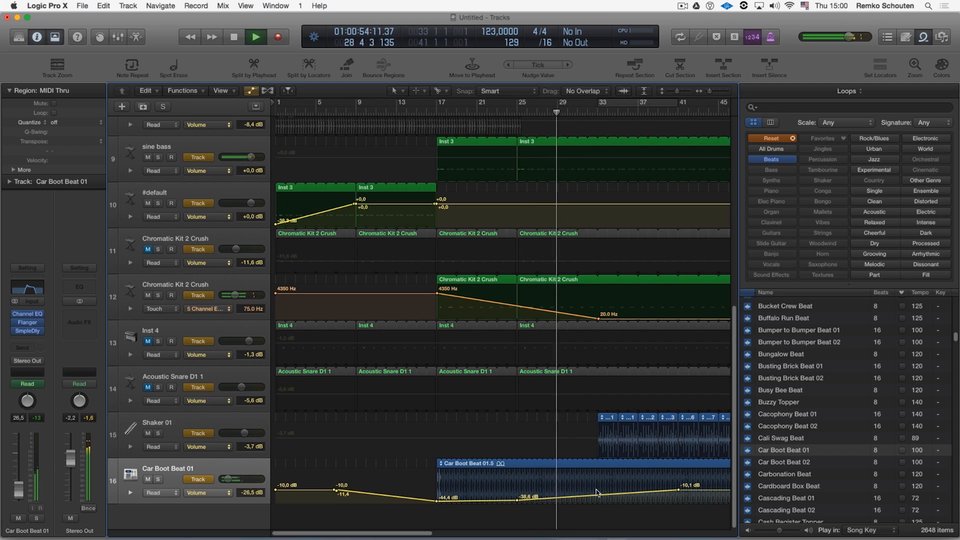This screenshot has width=960, height=540.
Task: Adjust the master volume slider
Action: click(835, 37)
